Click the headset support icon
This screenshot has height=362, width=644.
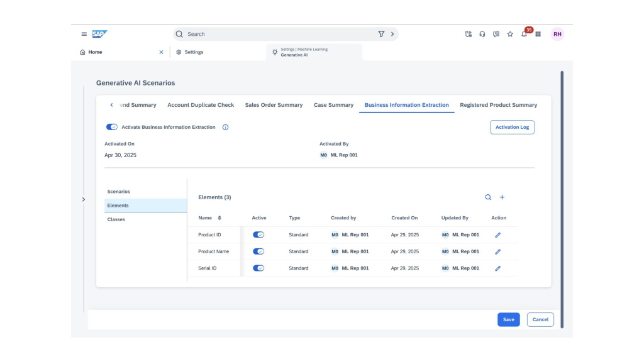tap(482, 34)
